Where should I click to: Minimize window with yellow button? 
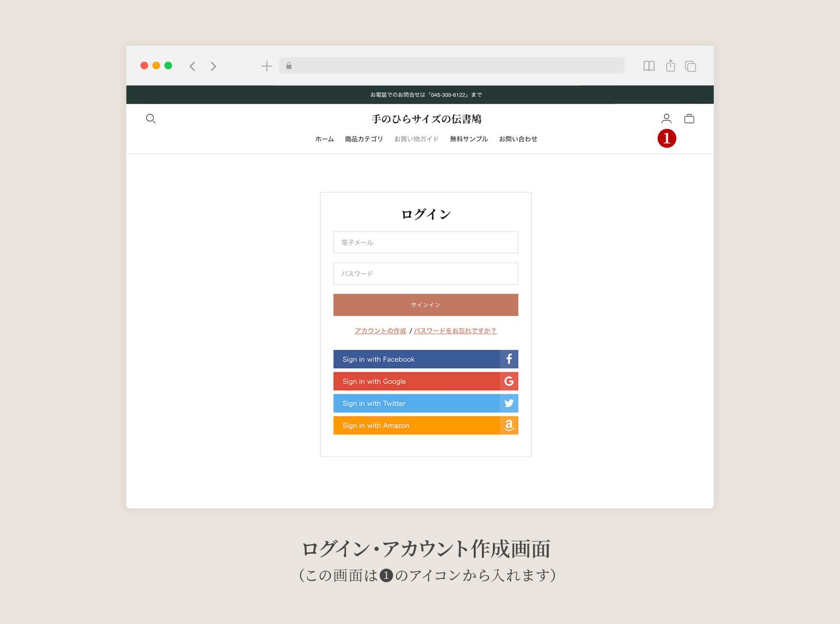pyautogui.click(x=156, y=66)
